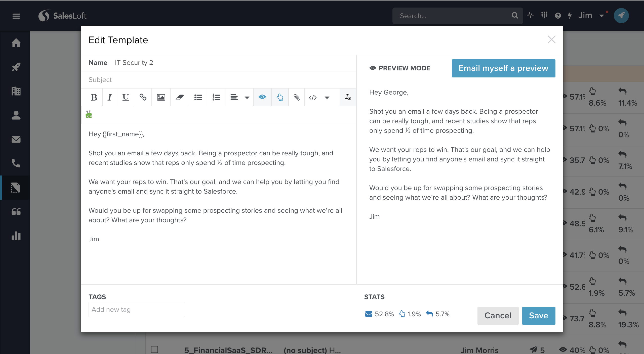Click the italic formatting icon
This screenshot has width=644, height=354.
pyautogui.click(x=109, y=97)
